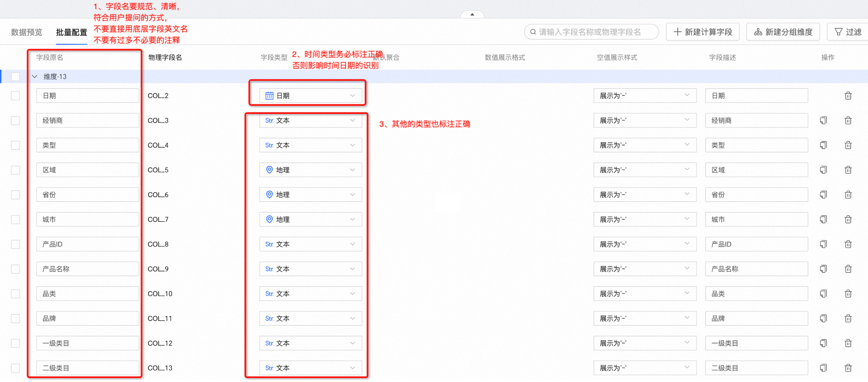Delete the 产品ID field row
The image size is (868, 382).
pyautogui.click(x=848, y=244)
